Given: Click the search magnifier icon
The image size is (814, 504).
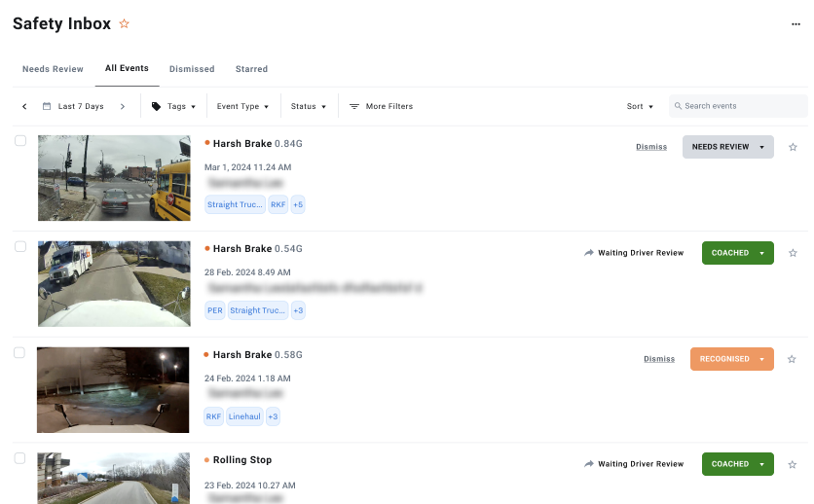Looking at the screenshot, I should point(678,106).
